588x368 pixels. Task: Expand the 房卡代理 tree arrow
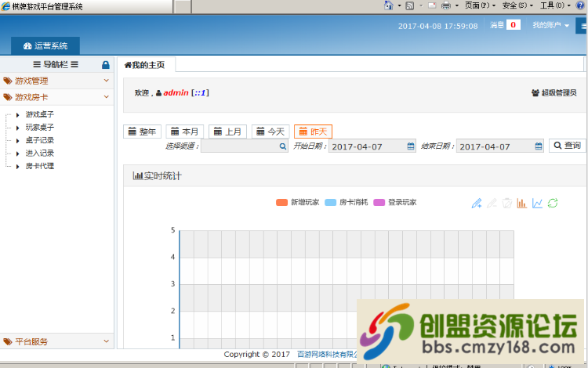point(17,167)
